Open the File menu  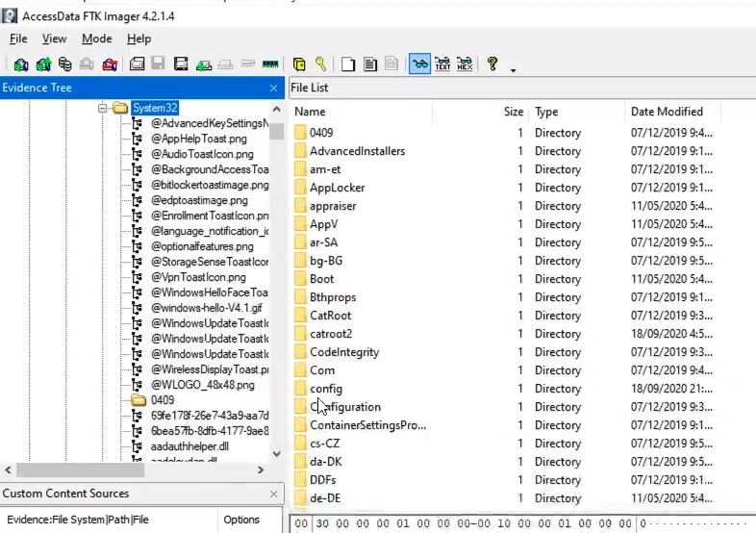pyautogui.click(x=18, y=38)
